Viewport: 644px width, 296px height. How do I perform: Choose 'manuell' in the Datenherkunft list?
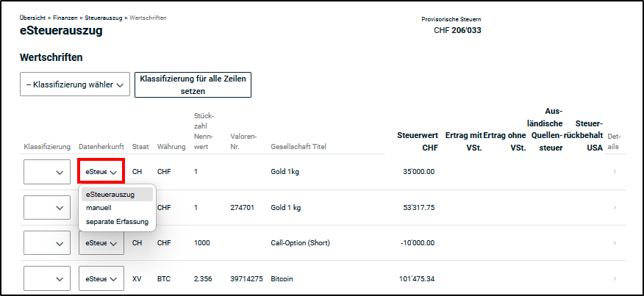click(99, 208)
